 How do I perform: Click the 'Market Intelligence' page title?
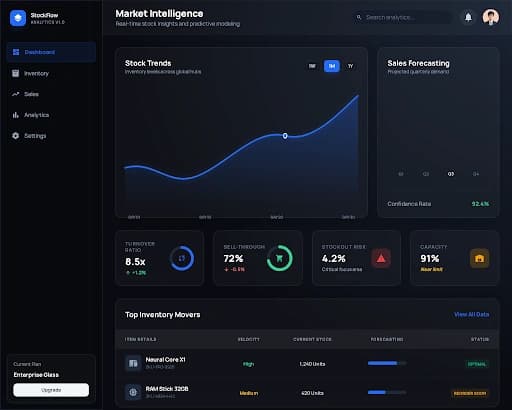159,13
